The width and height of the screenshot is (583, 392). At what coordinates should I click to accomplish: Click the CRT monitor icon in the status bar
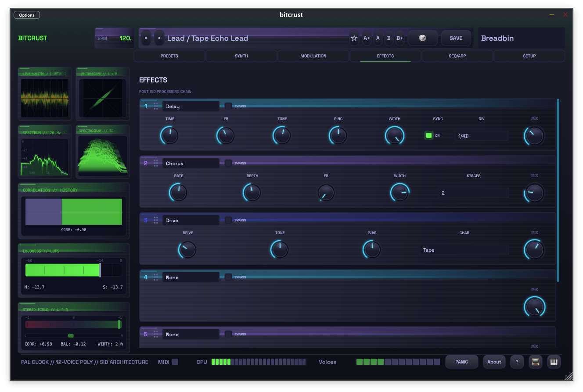coord(535,362)
